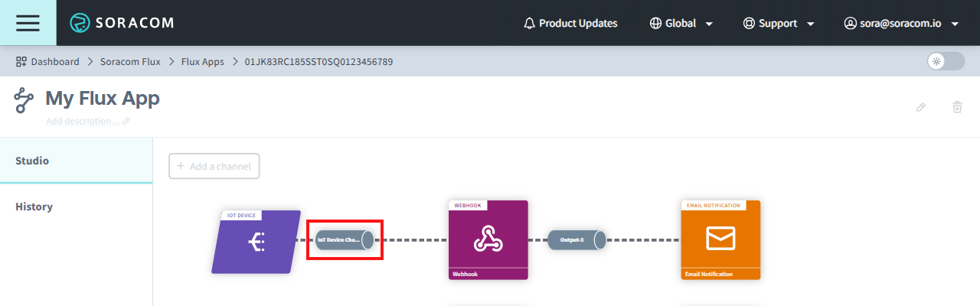The image size is (980, 306).
Task: Click the pencil icon to rename the app
Action: click(921, 107)
